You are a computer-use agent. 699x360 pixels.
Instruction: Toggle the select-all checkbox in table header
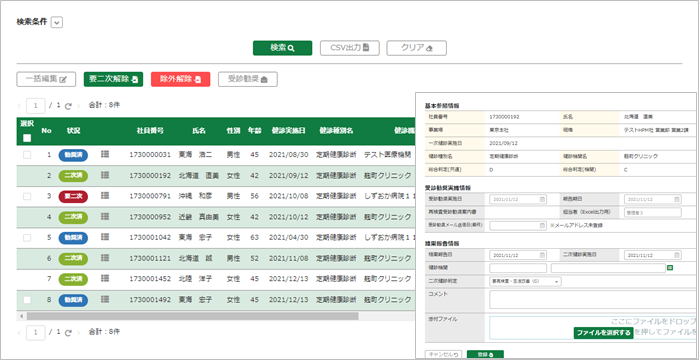(x=27, y=138)
